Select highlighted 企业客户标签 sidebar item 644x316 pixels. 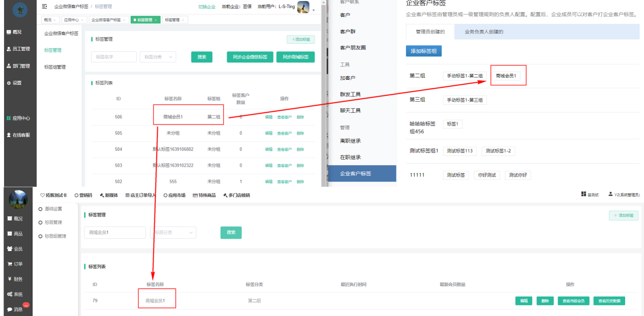tap(362, 173)
